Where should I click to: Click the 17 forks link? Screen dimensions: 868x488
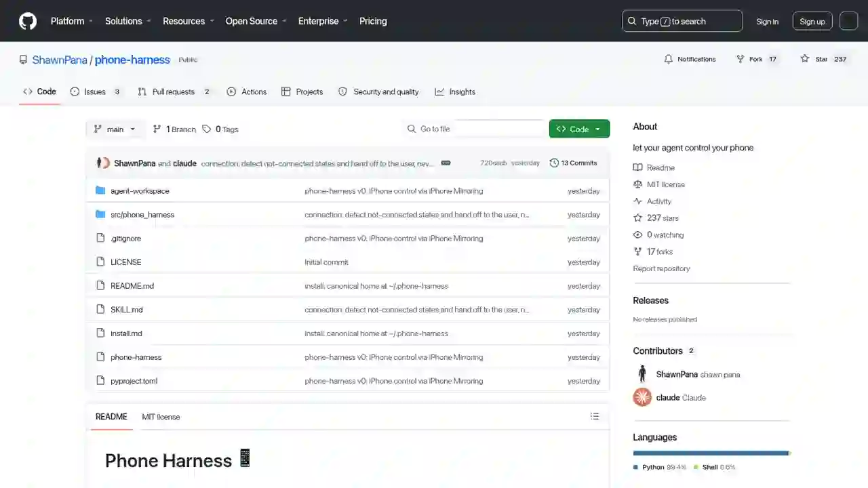[660, 251]
